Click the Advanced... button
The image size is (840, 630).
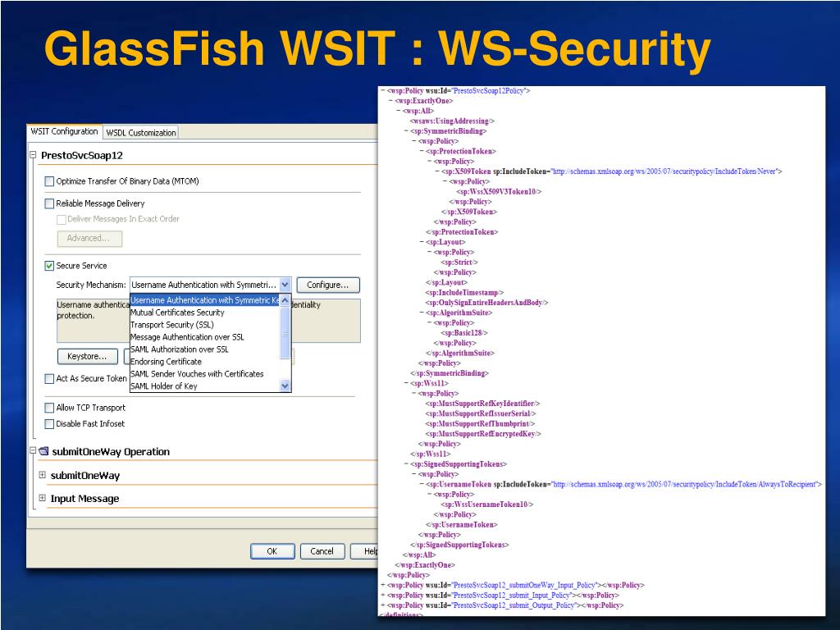(89, 239)
